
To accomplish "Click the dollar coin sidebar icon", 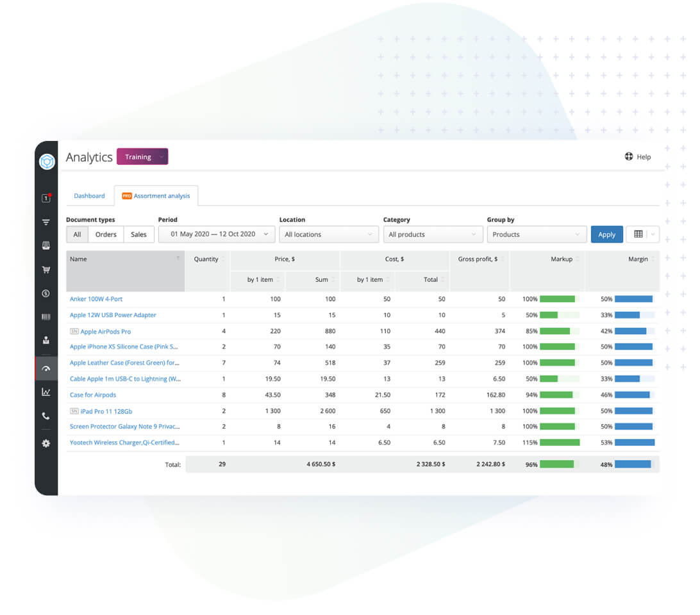I will pos(46,293).
